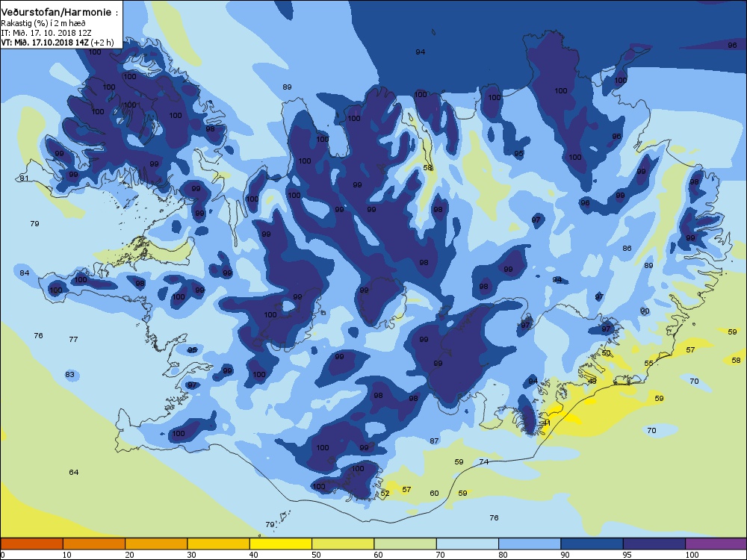
Task: Click the legend tick label 10
Action: pyautogui.click(x=67, y=555)
